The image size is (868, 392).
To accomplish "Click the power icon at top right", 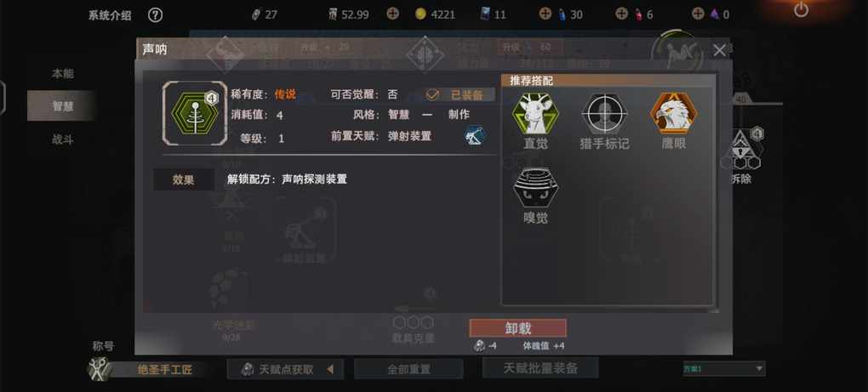I will point(801,9).
